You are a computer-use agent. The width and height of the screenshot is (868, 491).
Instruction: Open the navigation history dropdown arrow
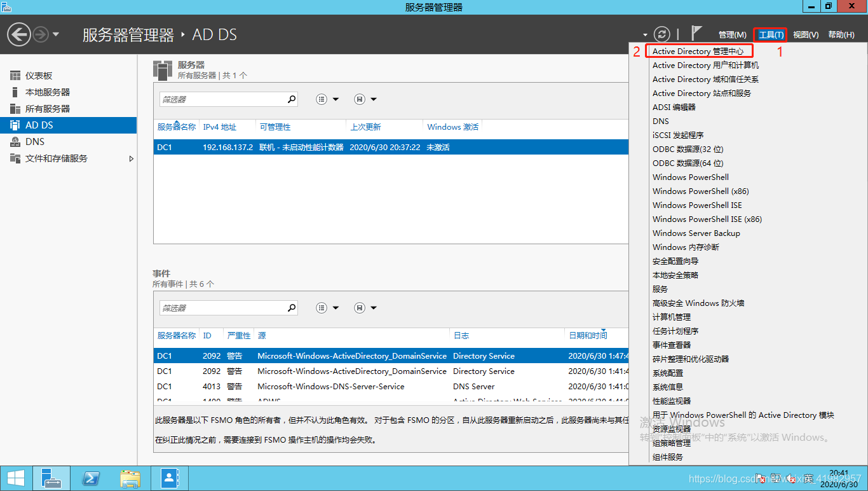coord(56,34)
